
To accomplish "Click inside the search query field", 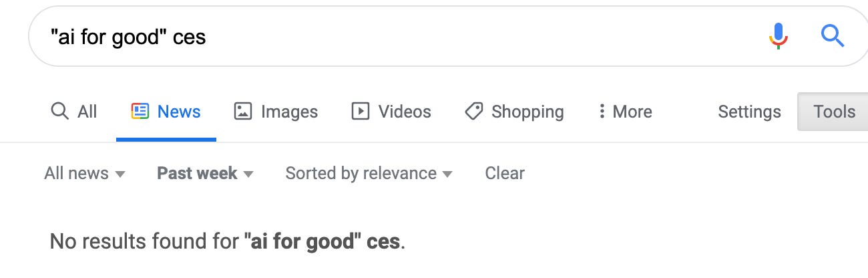I will pyautogui.click(x=401, y=37).
